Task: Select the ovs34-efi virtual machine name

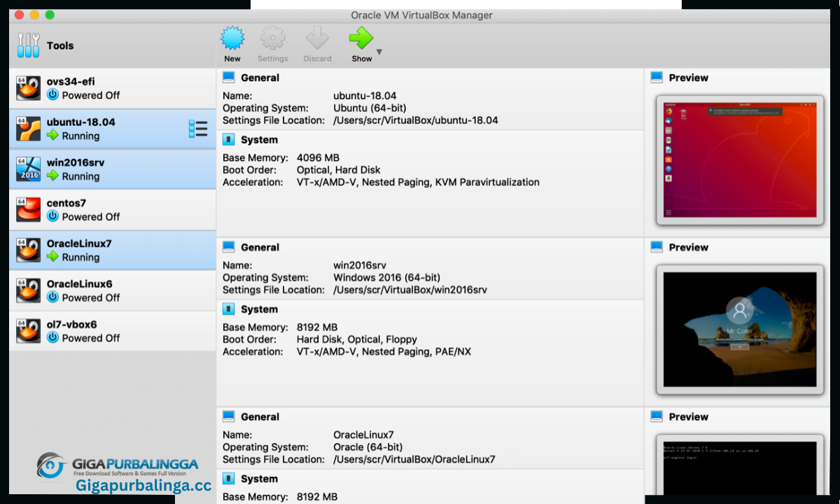Action: click(71, 81)
